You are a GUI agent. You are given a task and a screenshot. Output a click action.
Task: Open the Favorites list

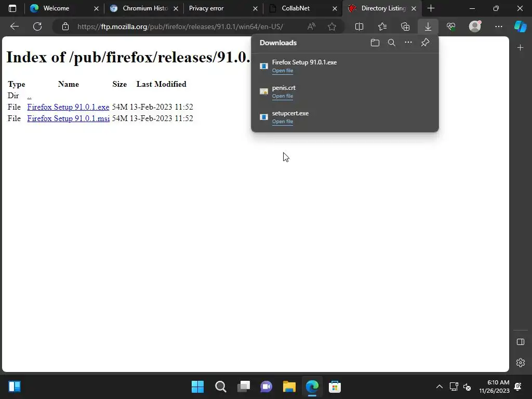[x=382, y=26]
